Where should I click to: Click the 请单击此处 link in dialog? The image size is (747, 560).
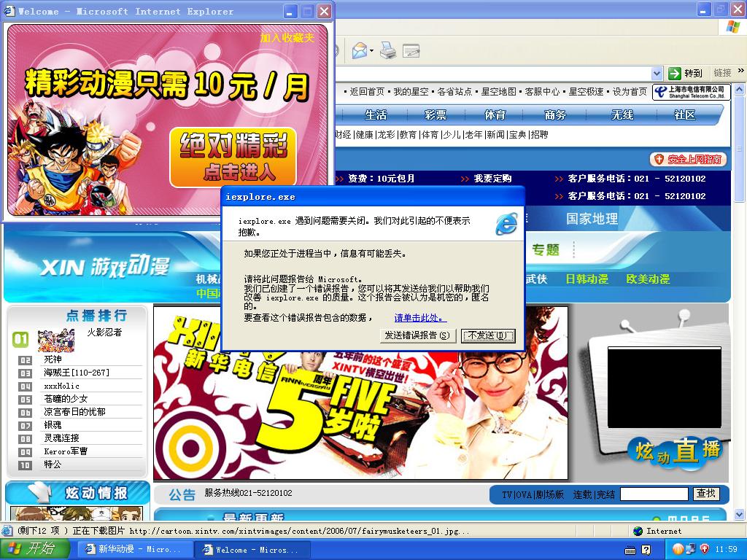[x=420, y=318]
